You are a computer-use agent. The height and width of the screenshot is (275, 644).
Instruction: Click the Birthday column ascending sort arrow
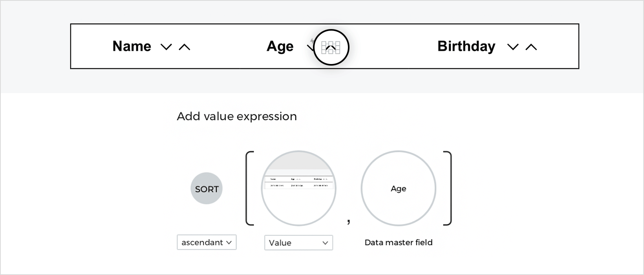[x=531, y=47]
